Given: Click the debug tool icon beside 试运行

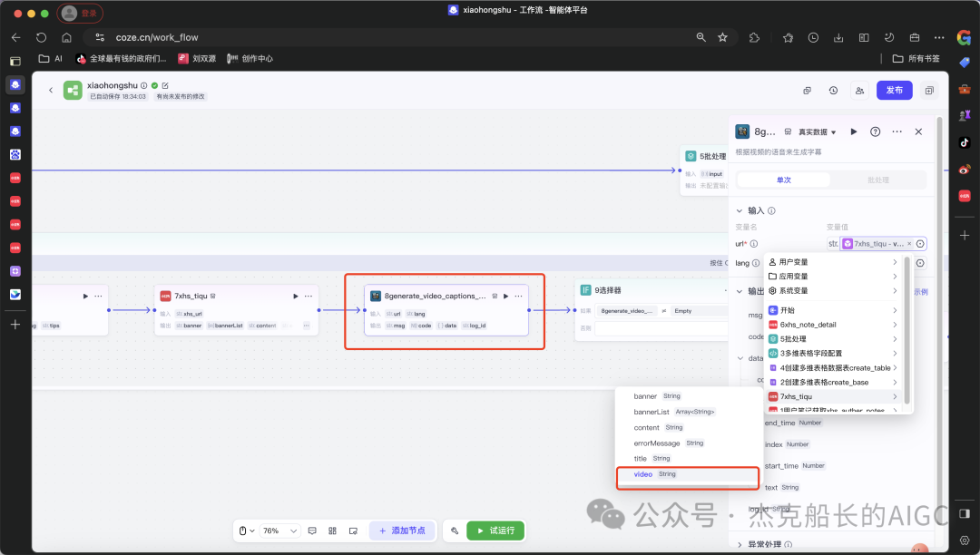Looking at the screenshot, I should 455,531.
